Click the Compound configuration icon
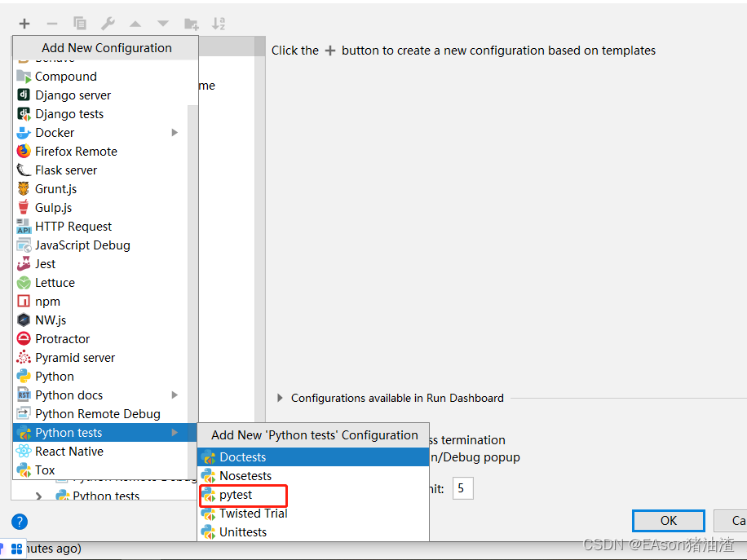Screen dimensions: 747x560 click(24, 76)
